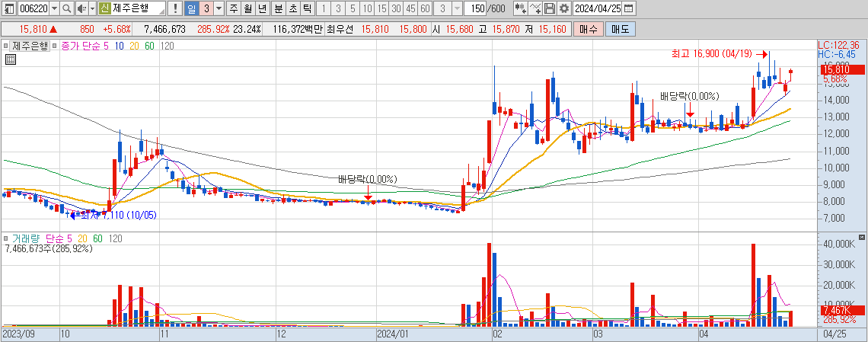Select the 60 interval button
Screen dimensions: 868x342
click(425, 8)
